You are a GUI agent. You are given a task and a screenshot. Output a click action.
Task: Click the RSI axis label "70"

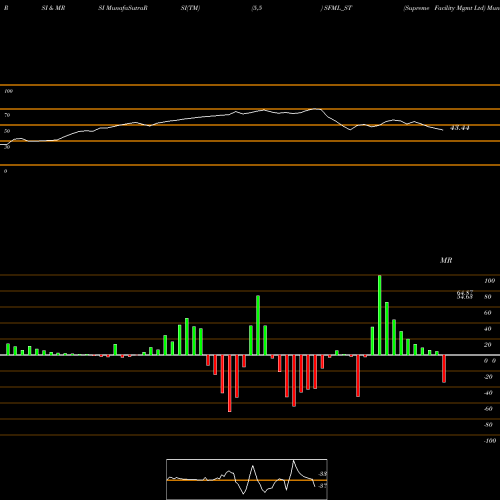(7, 115)
